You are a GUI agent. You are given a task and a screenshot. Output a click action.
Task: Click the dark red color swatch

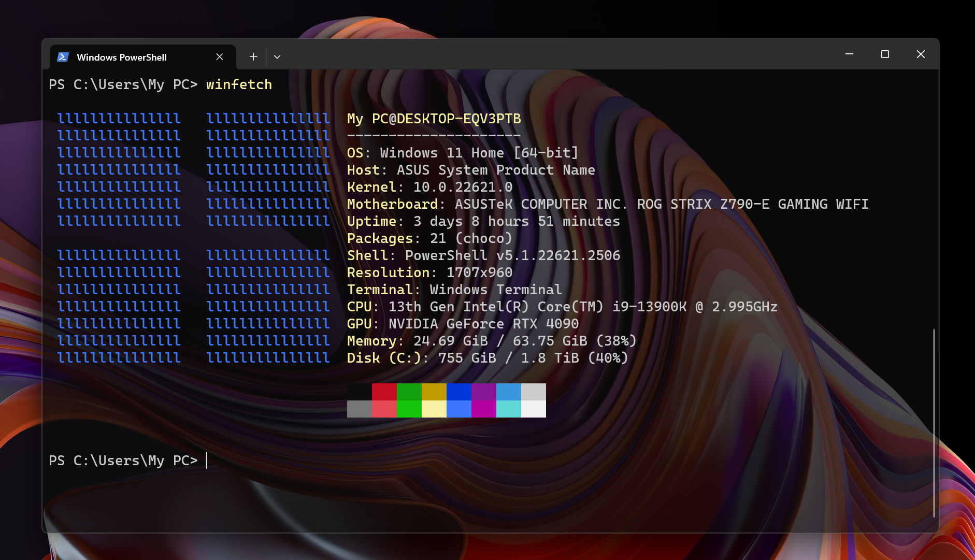(x=384, y=392)
